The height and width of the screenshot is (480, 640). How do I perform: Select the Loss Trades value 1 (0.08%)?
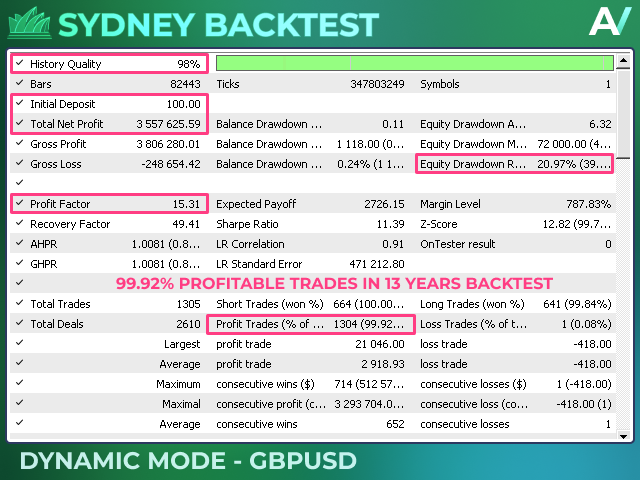pyautogui.click(x=587, y=324)
